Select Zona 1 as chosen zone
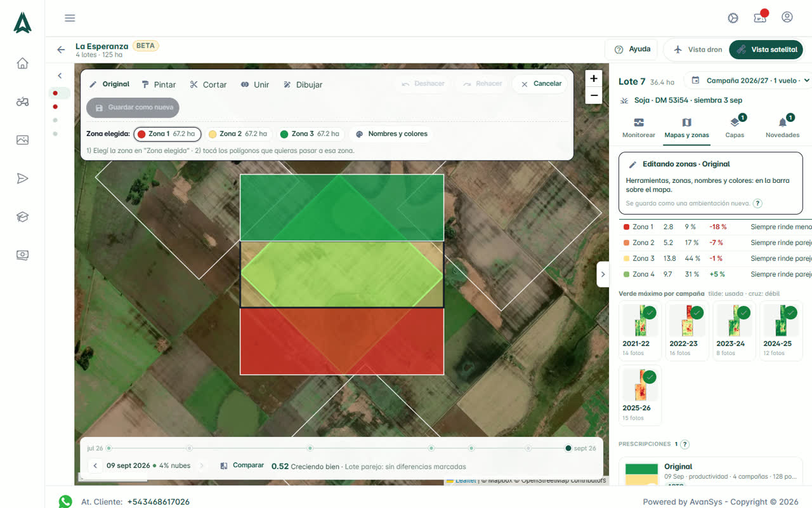 click(x=167, y=134)
